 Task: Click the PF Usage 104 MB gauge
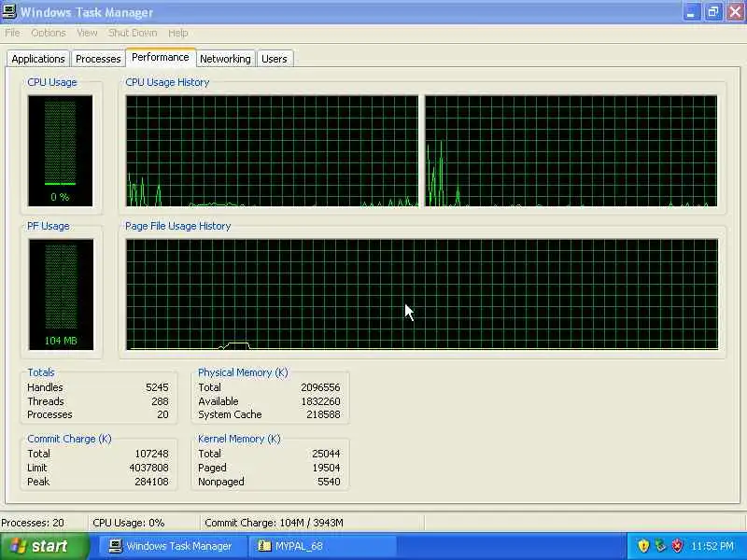[x=61, y=294]
